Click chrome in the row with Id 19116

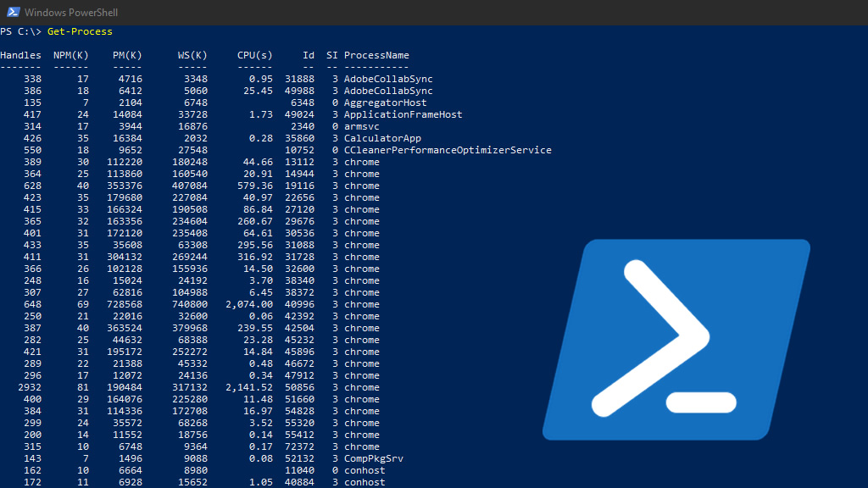click(x=361, y=186)
